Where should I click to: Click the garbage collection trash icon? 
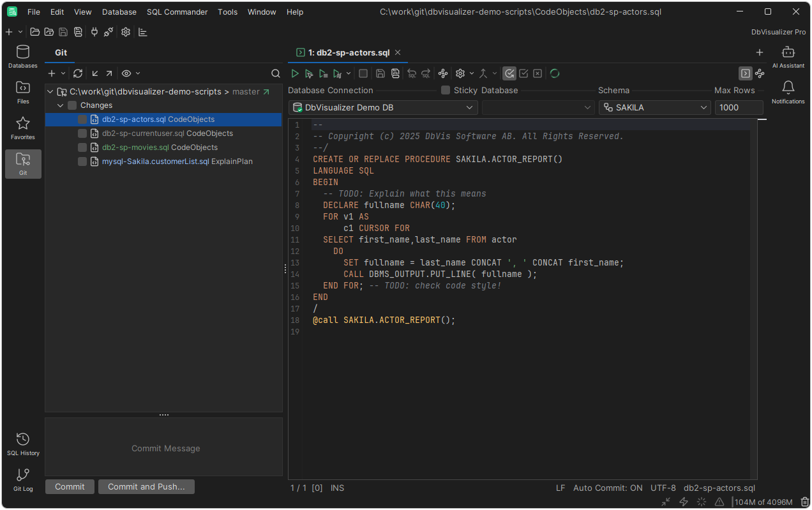coord(804,502)
